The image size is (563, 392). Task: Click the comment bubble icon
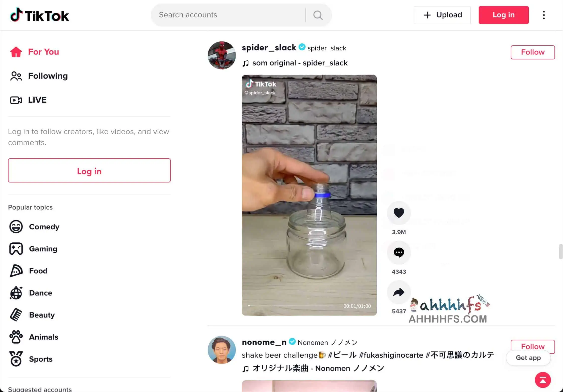pyautogui.click(x=398, y=253)
